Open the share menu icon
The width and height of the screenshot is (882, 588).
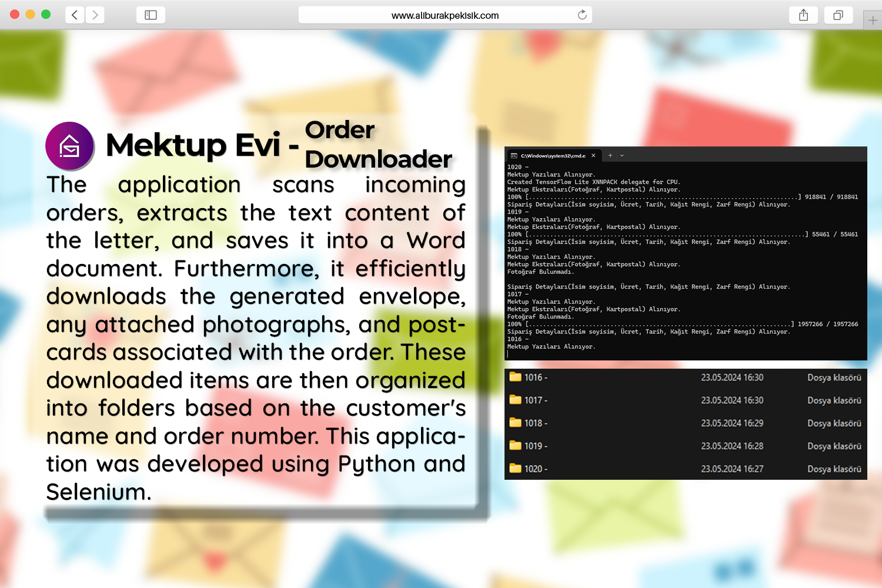pyautogui.click(x=803, y=15)
